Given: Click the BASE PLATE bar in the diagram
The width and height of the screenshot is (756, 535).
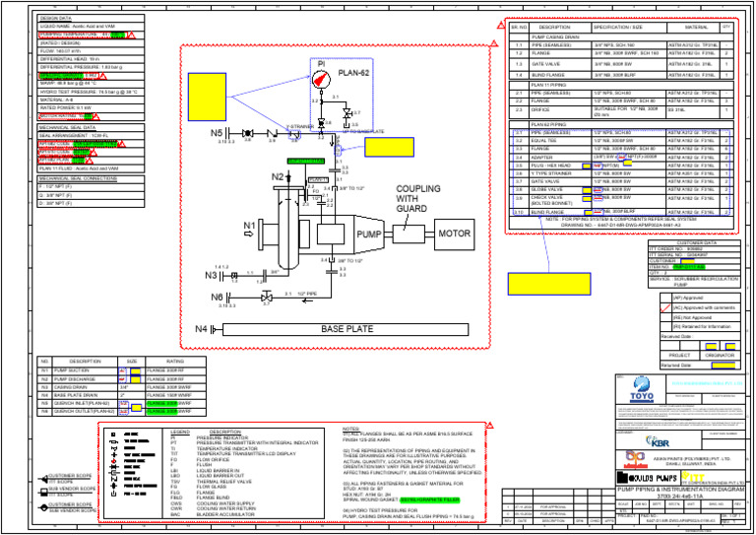Looking at the screenshot, I should (x=346, y=329).
